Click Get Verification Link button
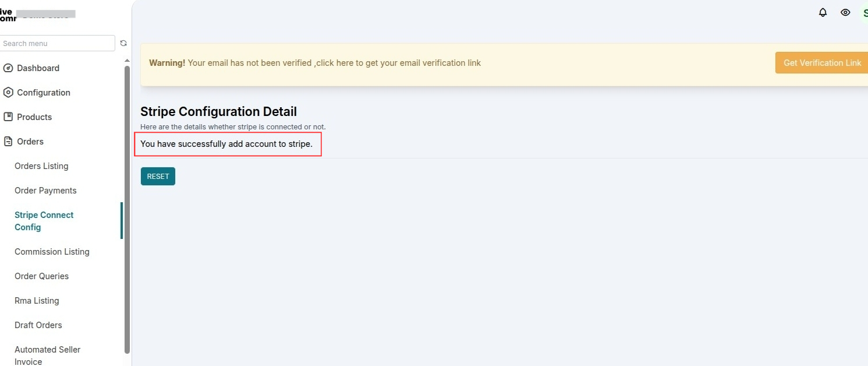This screenshot has width=868, height=366. tap(821, 63)
